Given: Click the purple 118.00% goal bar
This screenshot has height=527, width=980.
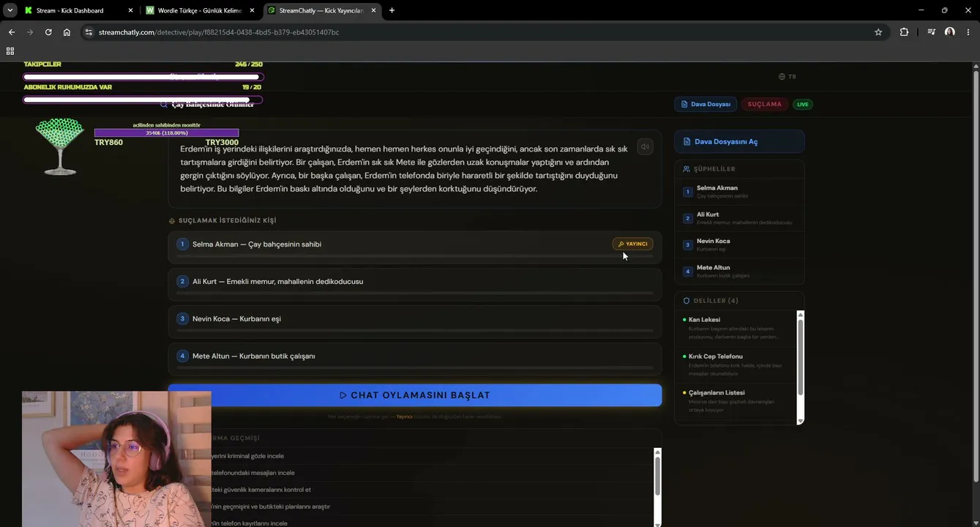Looking at the screenshot, I should 166,132.
